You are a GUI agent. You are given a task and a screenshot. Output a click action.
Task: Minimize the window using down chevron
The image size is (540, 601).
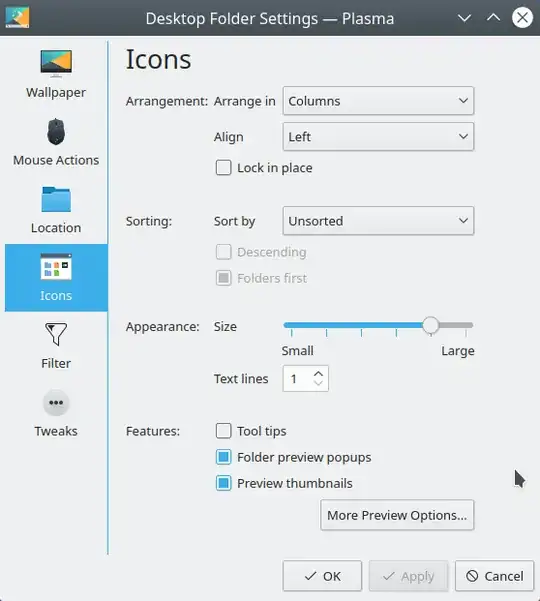click(x=464, y=18)
